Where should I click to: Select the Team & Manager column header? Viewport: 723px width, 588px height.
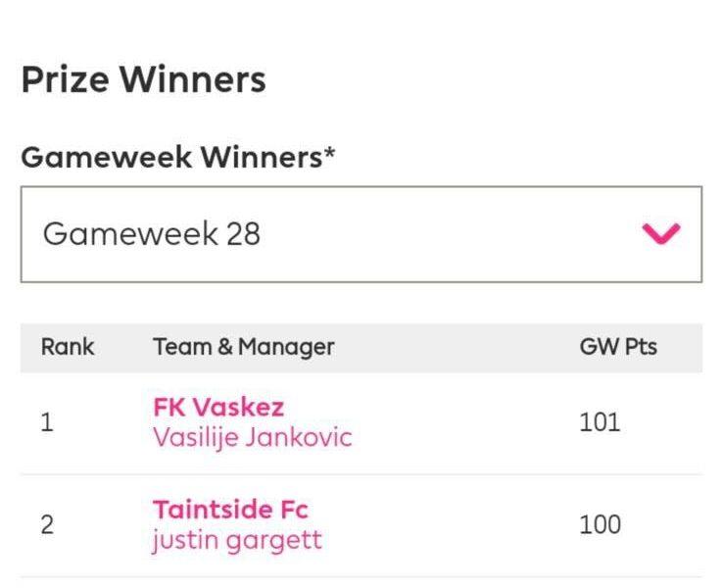coord(244,347)
